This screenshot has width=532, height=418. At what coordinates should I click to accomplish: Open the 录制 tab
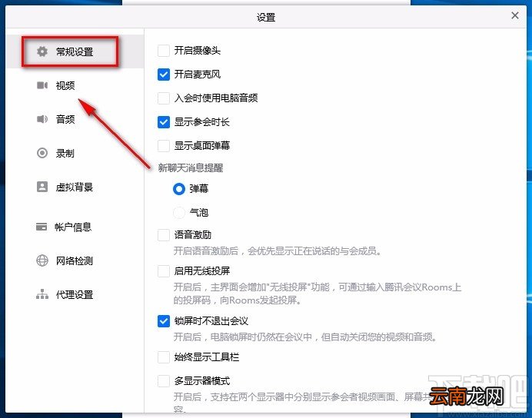click(x=75, y=153)
